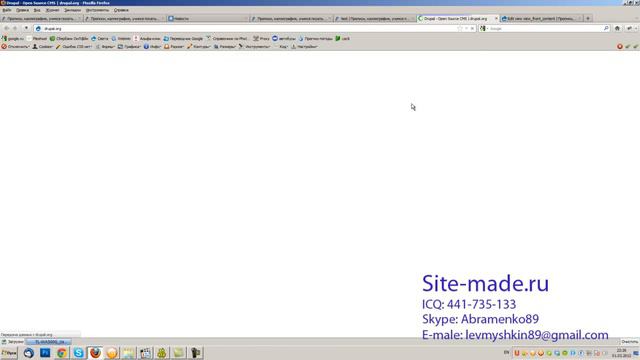640x360 pixels.
Task: Click the system clock in the tray
Action: 621,353
